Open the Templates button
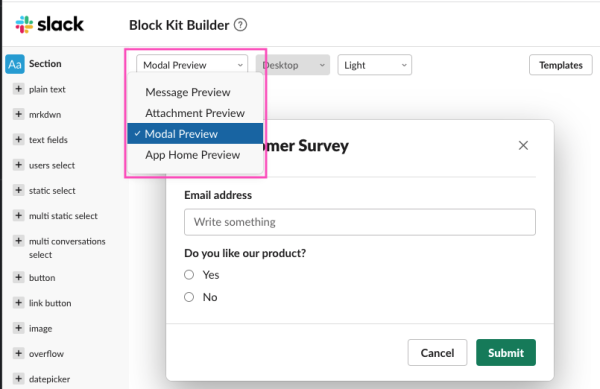The height and width of the screenshot is (389, 600). click(561, 65)
